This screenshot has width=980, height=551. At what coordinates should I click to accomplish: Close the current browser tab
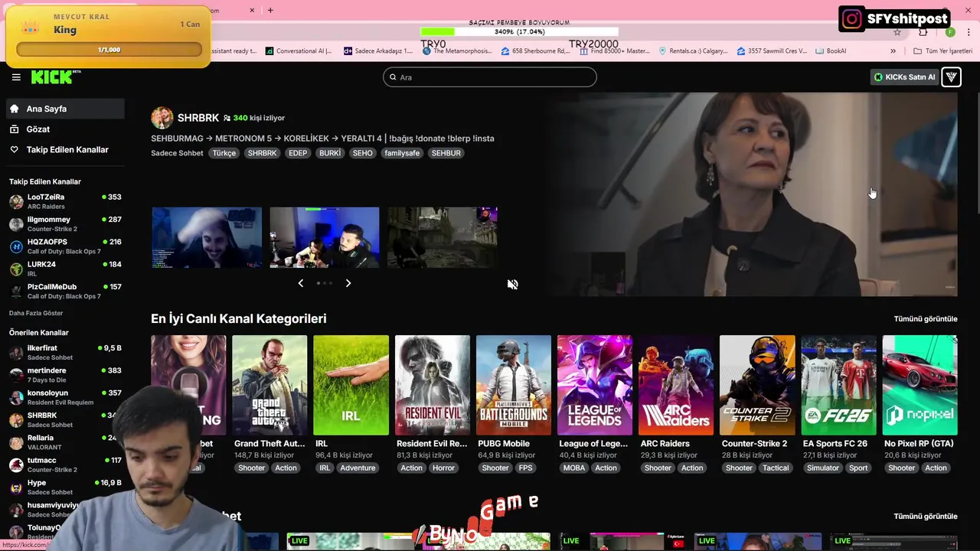click(x=252, y=10)
